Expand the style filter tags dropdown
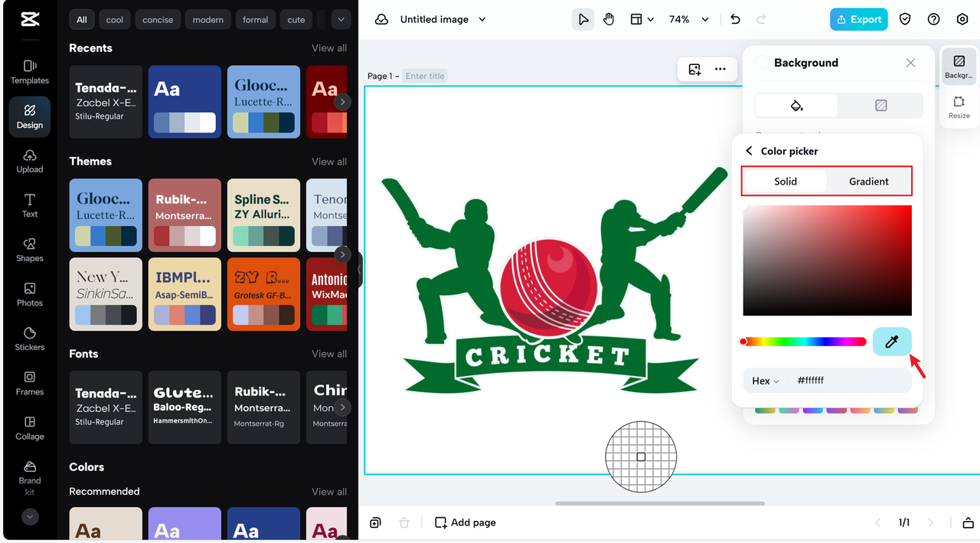This screenshot has height=543, width=980. (341, 19)
